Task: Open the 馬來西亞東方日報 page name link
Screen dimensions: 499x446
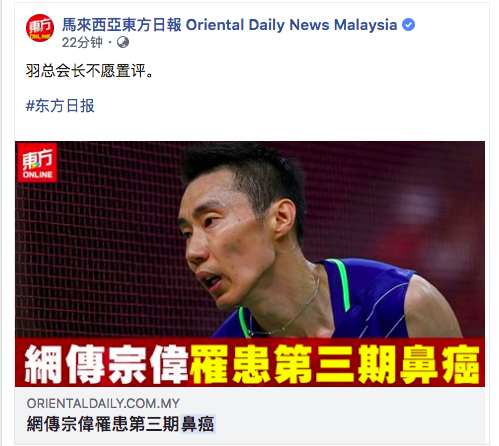Action: [x=122, y=25]
